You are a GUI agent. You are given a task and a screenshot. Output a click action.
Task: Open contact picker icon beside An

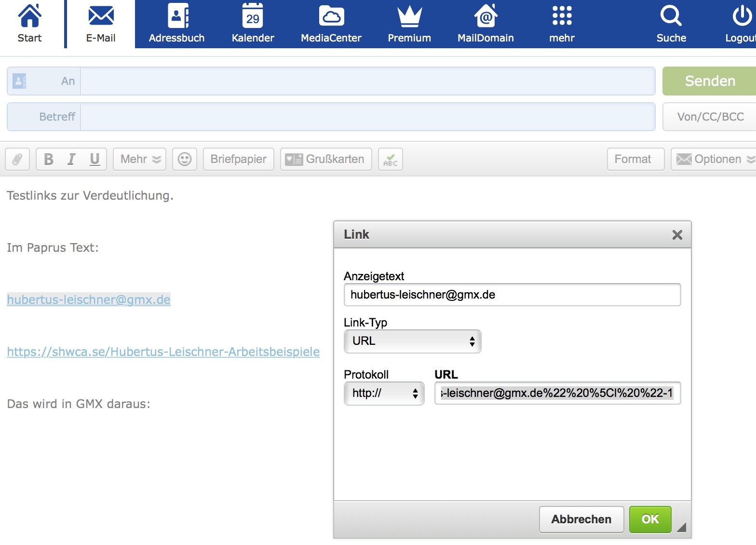[19, 81]
